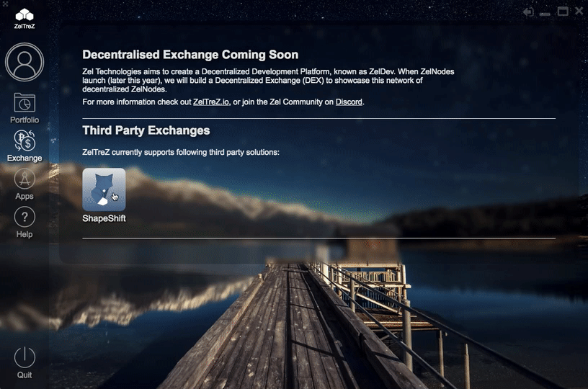Viewport: 588px width, 389px height.
Task: Click the Third Party Exchanges heading
Action: (146, 130)
